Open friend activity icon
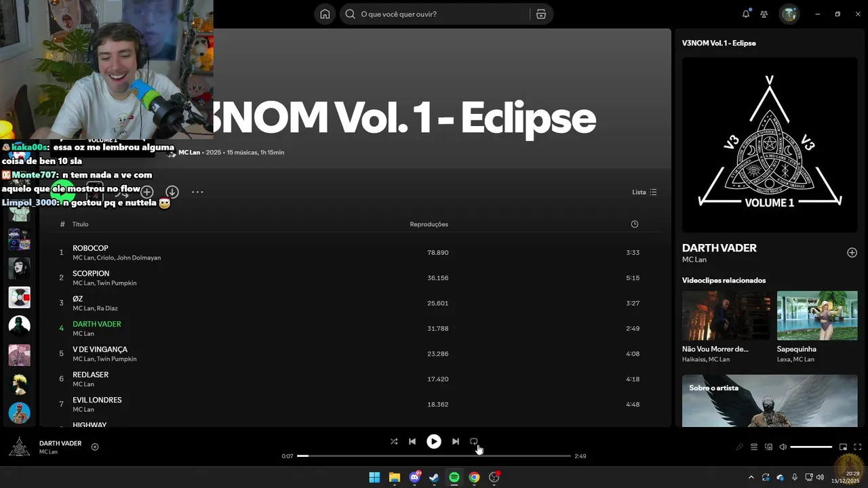The height and width of the screenshot is (488, 868). pyautogui.click(x=764, y=14)
